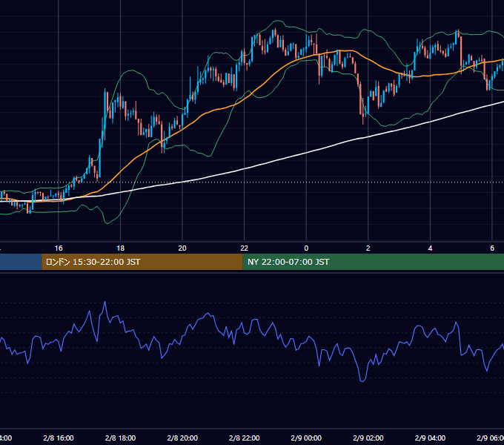This screenshot has height=445, width=504.
Task: Click the 2/8 20:00 time axis label
Action: [182, 438]
